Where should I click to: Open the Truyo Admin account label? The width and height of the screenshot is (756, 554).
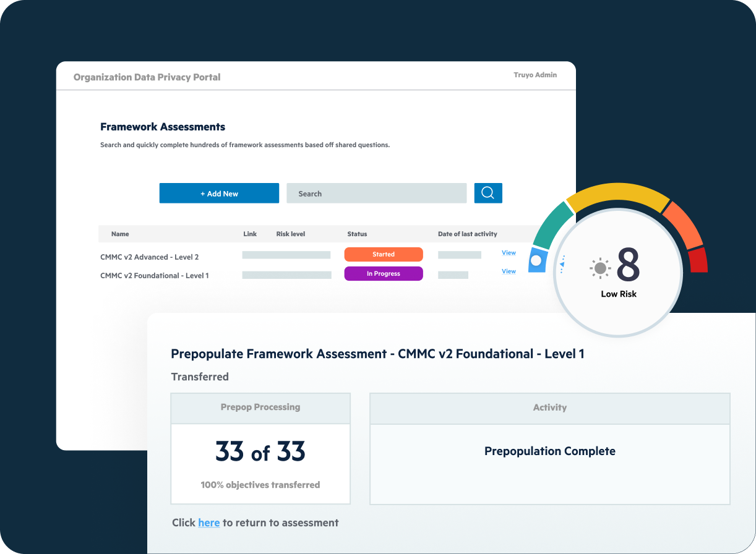pyautogui.click(x=535, y=74)
